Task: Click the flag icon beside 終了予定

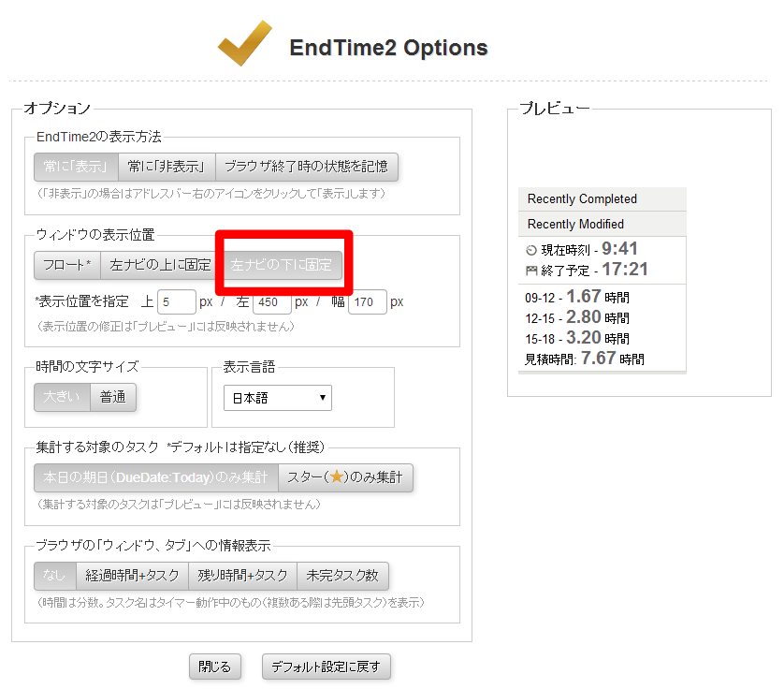Action: (532, 271)
